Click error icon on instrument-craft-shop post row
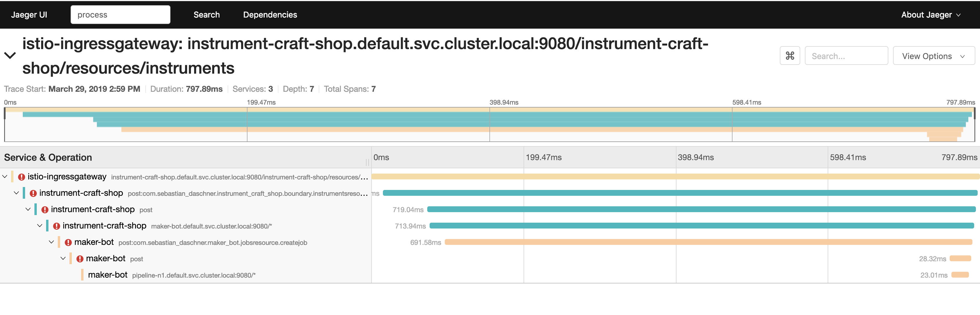 tap(45, 210)
